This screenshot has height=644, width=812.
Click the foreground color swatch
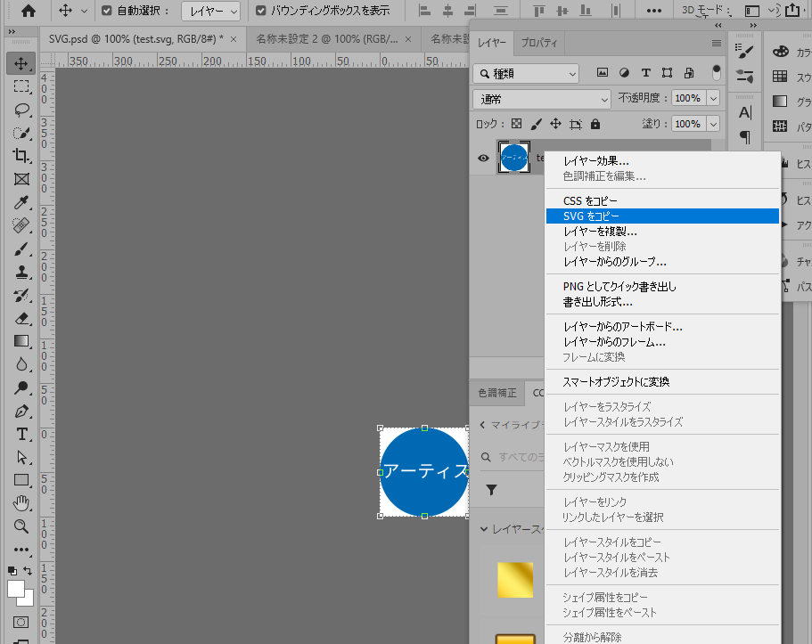click(15, 590)
